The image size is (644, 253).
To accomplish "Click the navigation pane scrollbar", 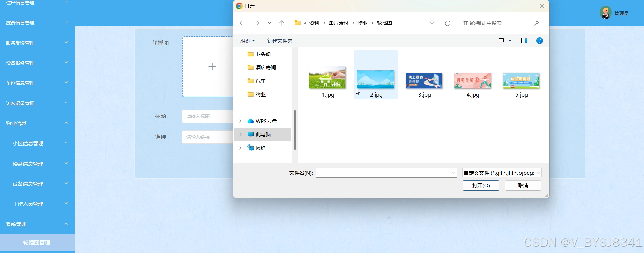I will pyautogui.click(x=295, y=130).
